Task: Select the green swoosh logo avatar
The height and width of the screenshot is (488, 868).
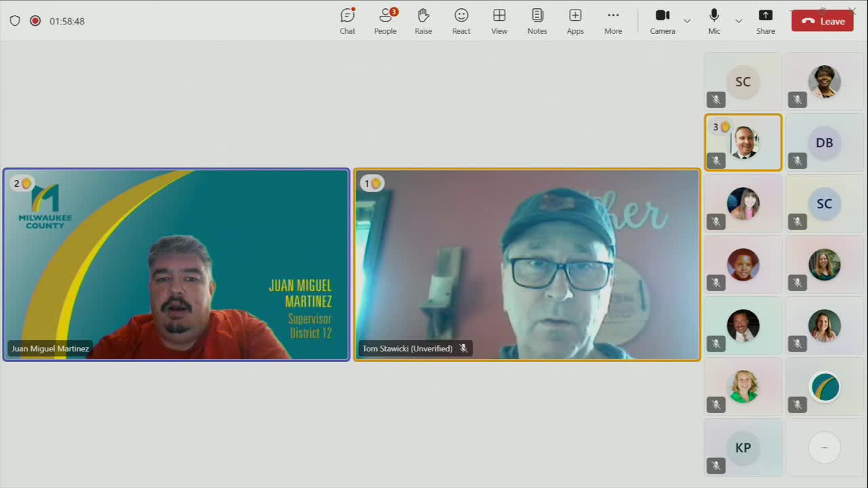Action: 825,386
